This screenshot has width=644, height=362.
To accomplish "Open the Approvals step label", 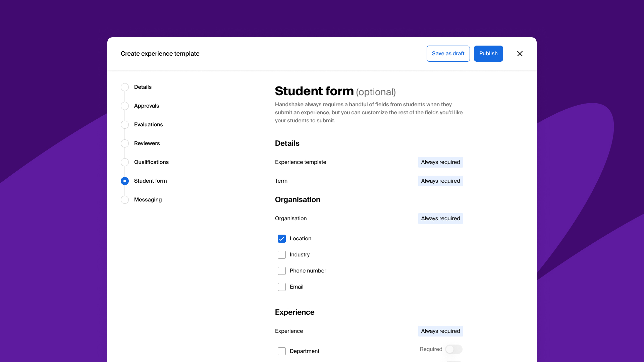I will (x=147, y=106).
